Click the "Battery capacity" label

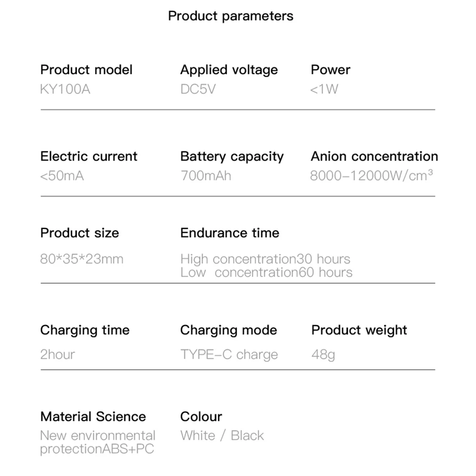click(232, 157)
